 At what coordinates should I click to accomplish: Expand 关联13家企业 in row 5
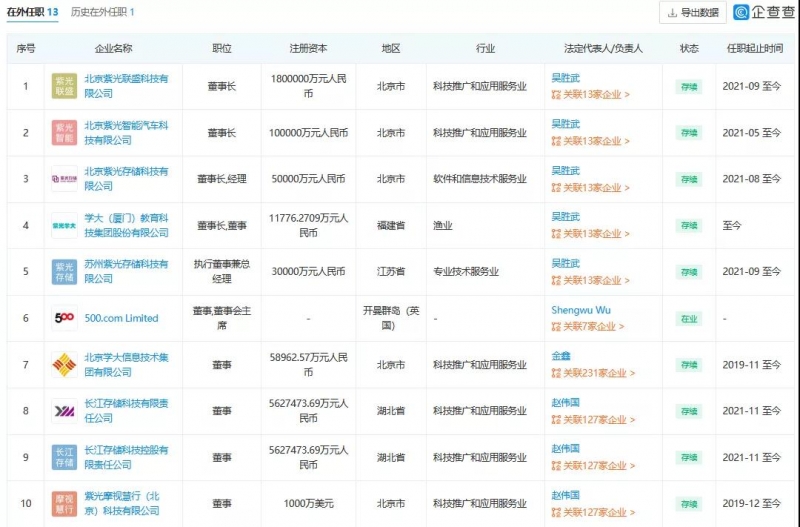pyautogui.click(x=590, y=280)
